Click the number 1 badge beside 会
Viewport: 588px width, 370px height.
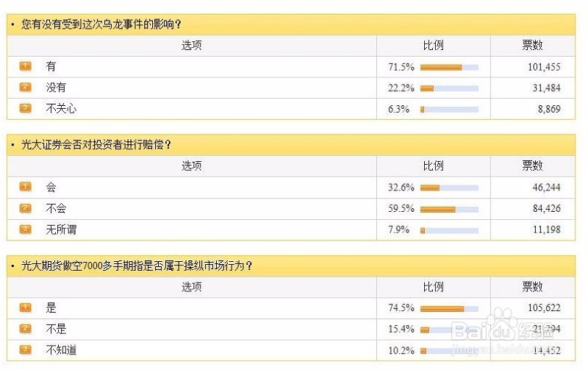pyautogui.click(x=26, y=187)
